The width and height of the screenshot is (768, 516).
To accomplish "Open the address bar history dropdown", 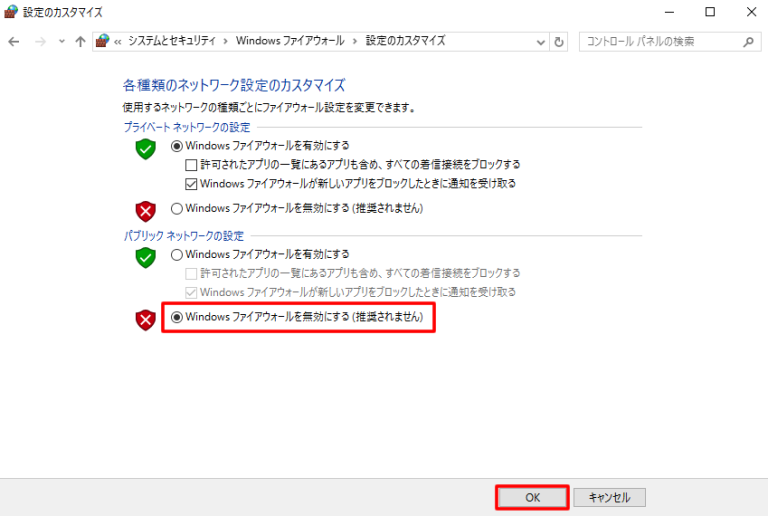I will coord(541,42).
